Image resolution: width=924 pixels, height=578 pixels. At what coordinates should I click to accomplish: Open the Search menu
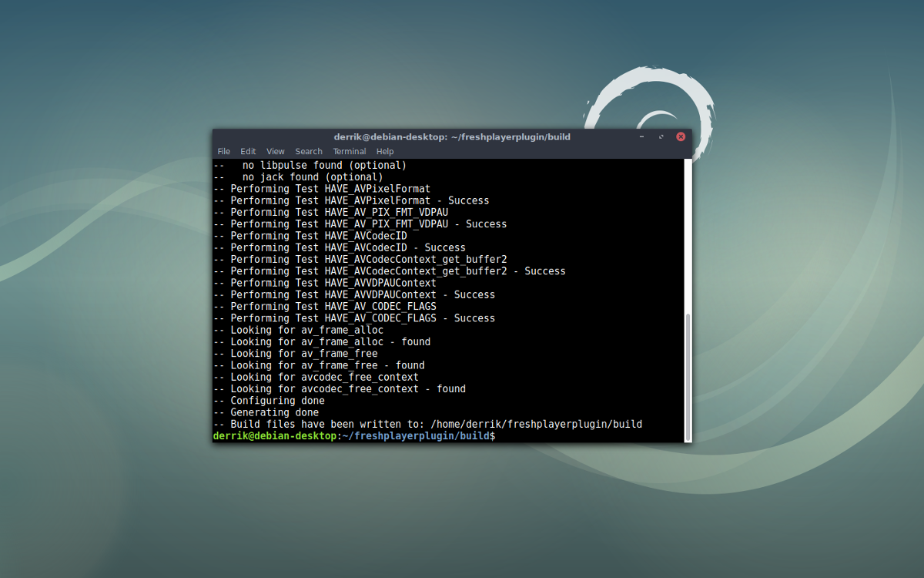pyautogui.click(x=309, y=152)
